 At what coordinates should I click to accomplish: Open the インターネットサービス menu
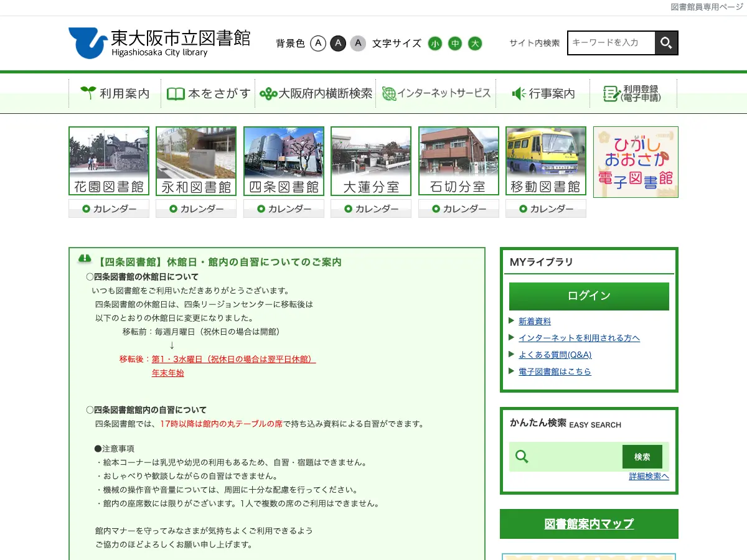[436, 93]
